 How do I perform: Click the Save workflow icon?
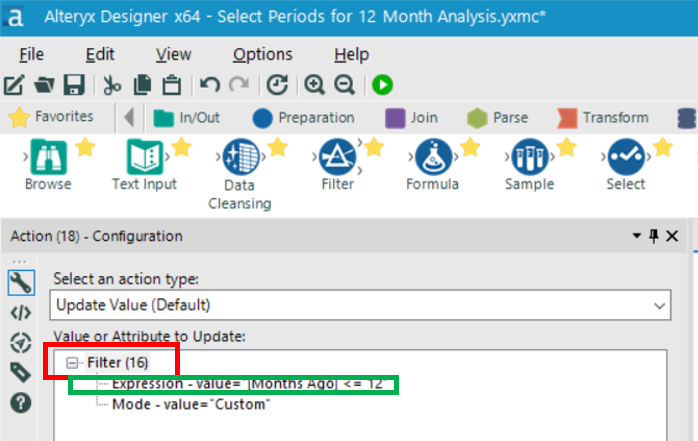pos(73,86)
